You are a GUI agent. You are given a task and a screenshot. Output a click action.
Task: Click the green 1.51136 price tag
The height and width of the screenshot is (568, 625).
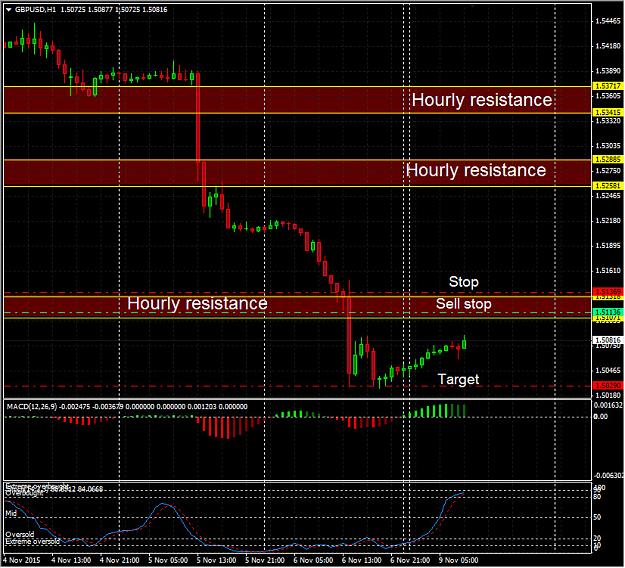(x=608, y=312)
